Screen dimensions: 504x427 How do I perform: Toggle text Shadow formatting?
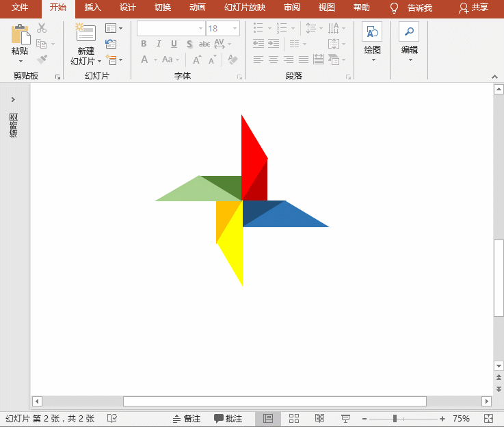[189, 44]
